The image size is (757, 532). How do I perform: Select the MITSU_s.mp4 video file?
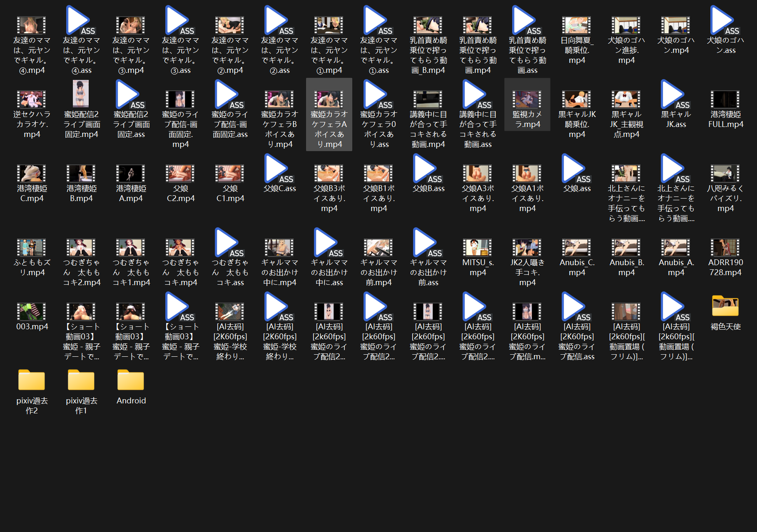coord(478,257)
